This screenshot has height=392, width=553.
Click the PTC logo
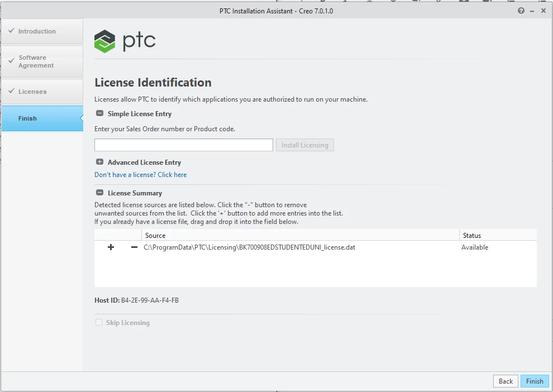coord(125,41)
